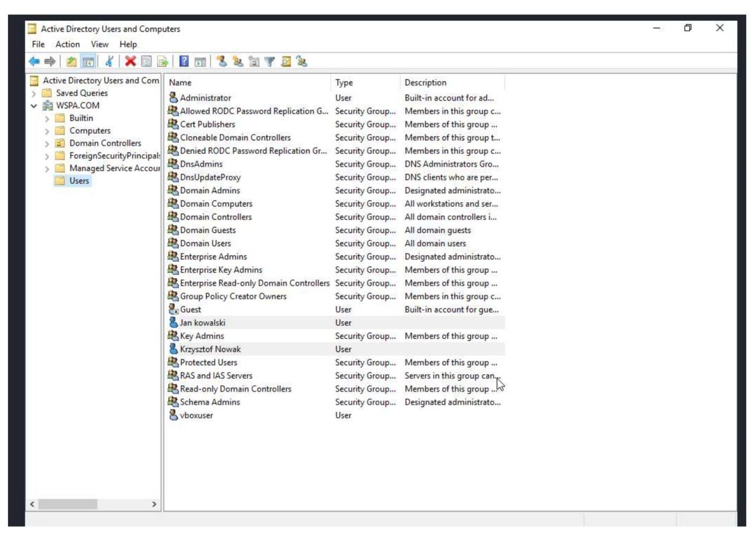Click the Filter funnel icon
Image resolution: width=756 pixels, height=539 pixels.
[270, 62]
